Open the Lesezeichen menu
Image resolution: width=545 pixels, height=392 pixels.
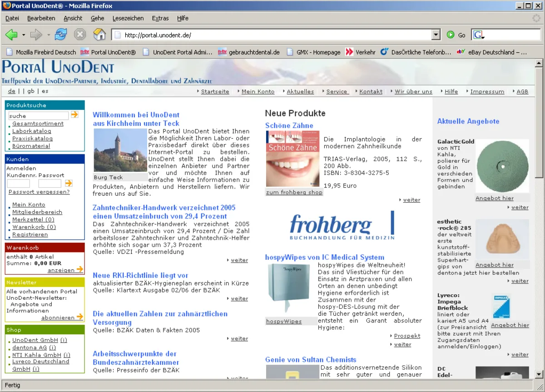(x=129, y=18)
